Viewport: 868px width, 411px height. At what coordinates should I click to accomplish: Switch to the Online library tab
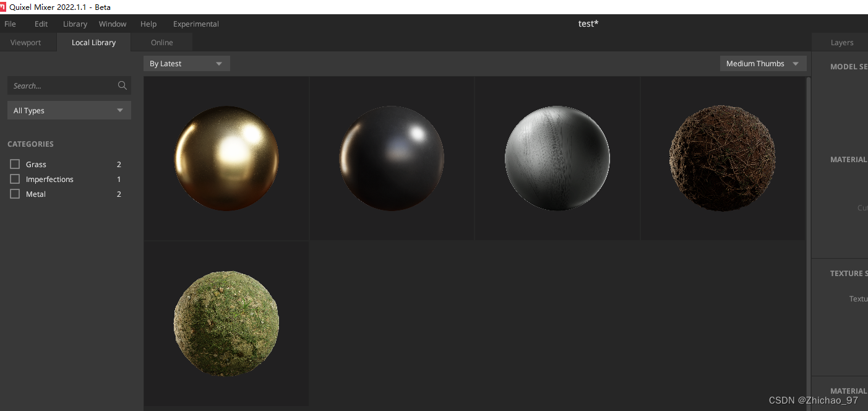161,42
